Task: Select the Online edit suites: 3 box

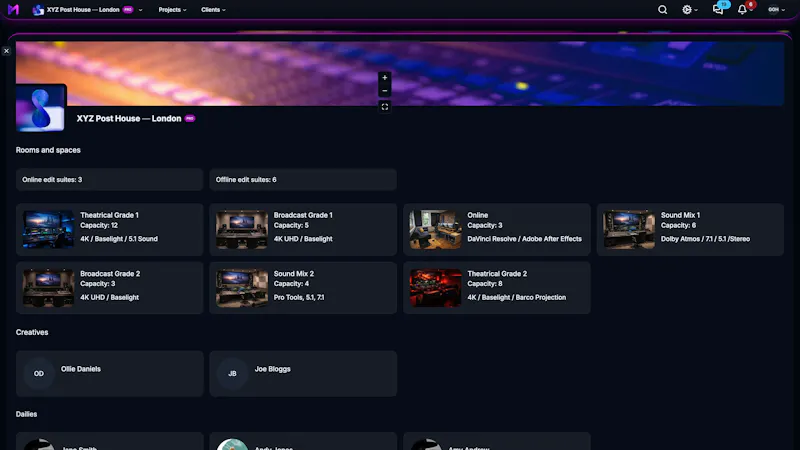Action: 109,180
